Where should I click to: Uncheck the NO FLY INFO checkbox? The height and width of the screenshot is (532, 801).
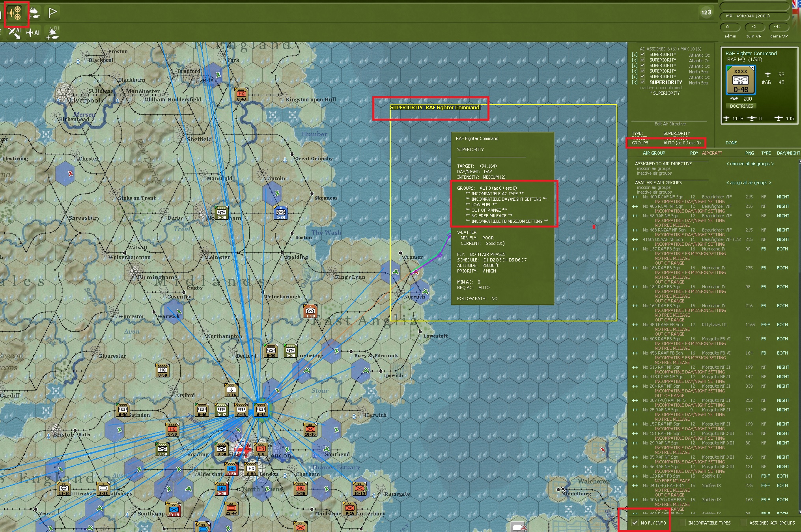click(635, 523)
